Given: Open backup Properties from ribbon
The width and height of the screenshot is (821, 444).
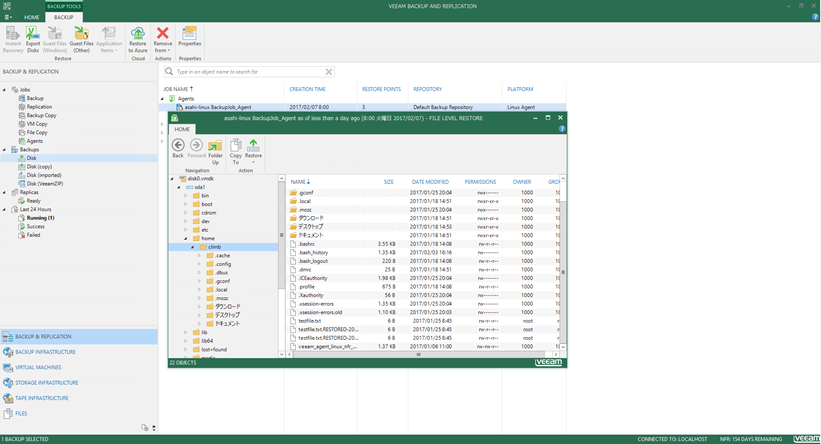Looking at the screenshot, I should pos(190,37).
